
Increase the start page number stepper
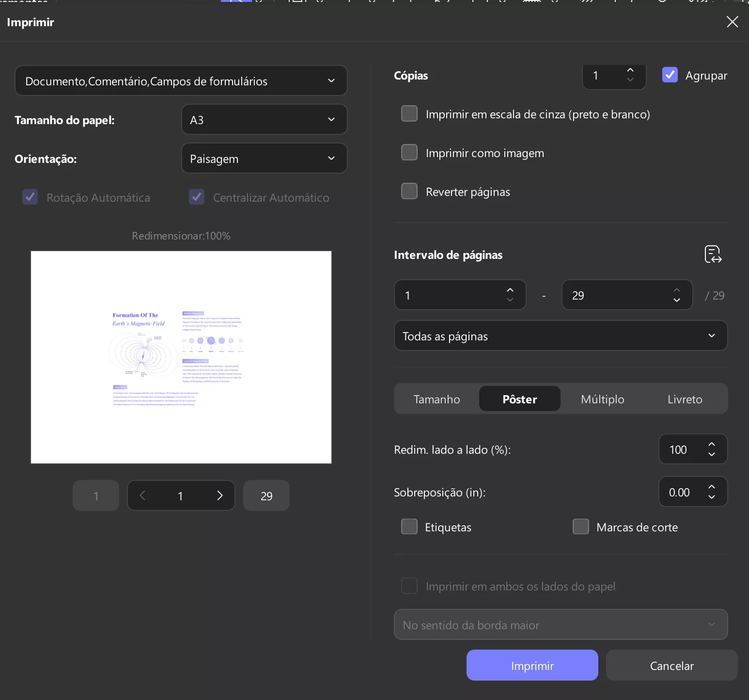pyautogui.click(x=510, y=290)
